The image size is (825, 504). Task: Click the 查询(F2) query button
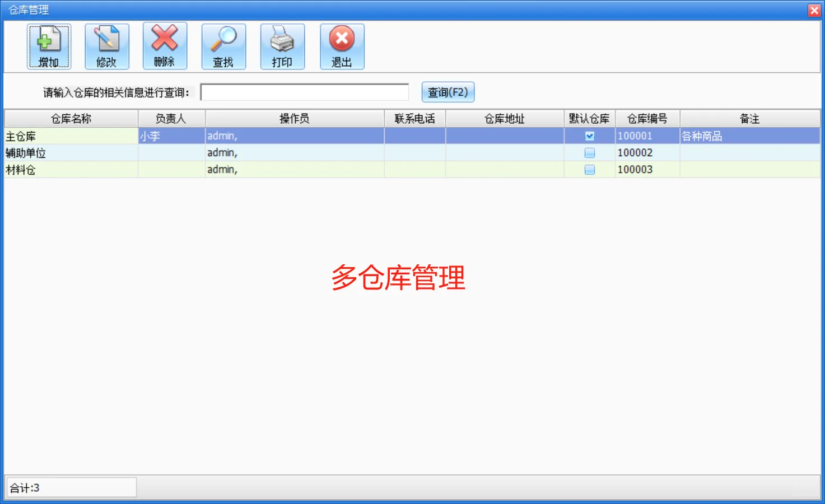448,92
